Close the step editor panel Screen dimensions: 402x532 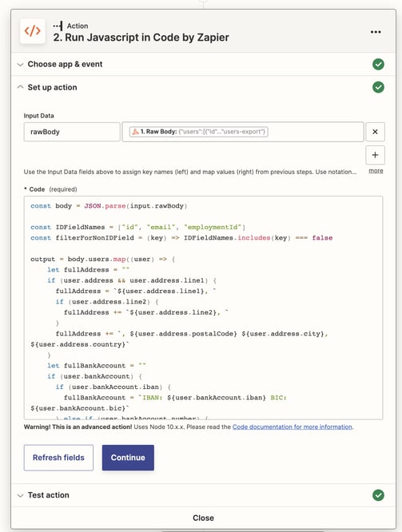coord(203,518)
